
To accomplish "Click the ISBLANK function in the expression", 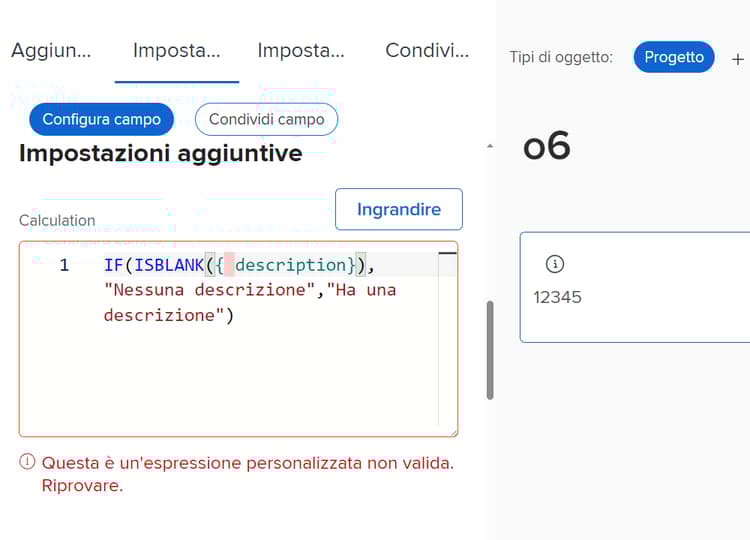I will pos(169,265).
